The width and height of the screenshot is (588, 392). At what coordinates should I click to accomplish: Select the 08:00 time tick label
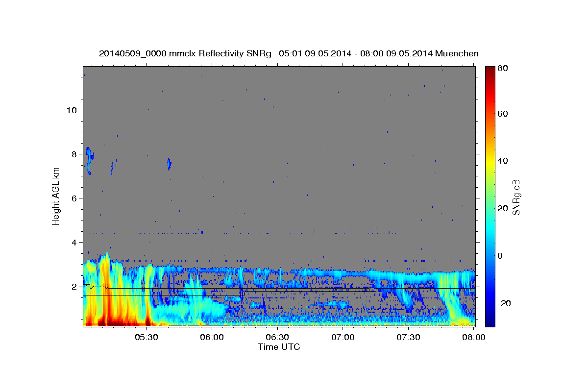[x=474, y=337]
